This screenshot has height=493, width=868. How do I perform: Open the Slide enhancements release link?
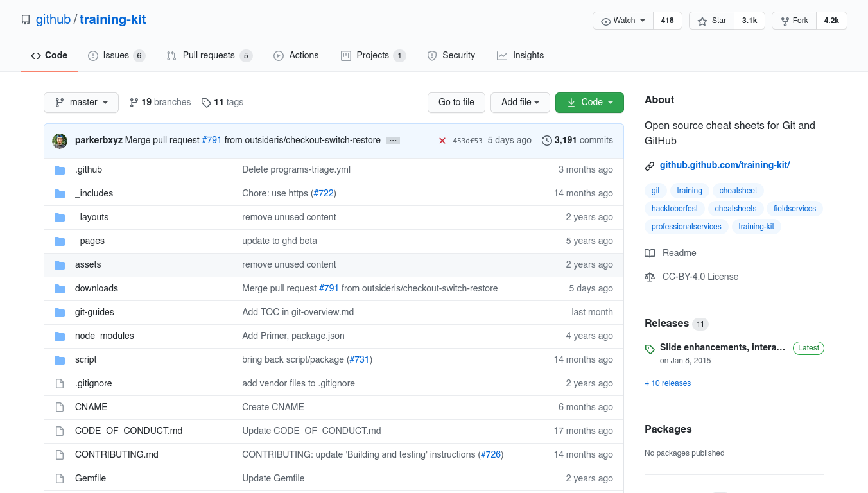coord(723,347)
